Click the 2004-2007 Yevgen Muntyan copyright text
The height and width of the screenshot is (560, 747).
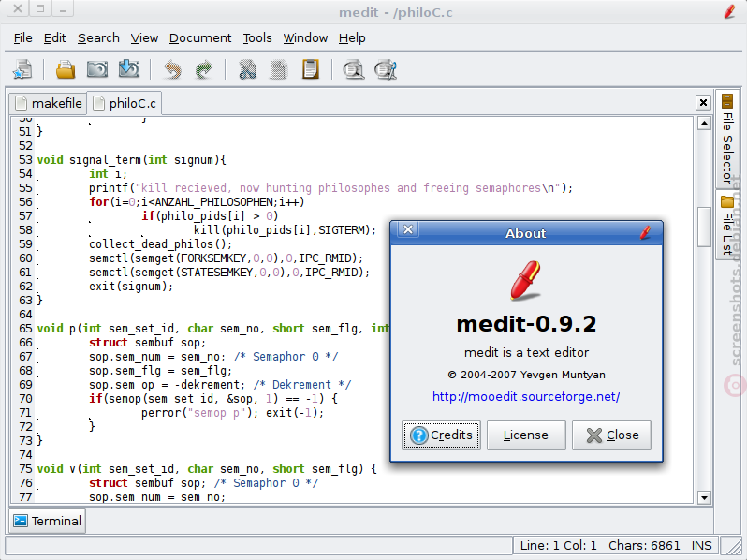point(526,375)
